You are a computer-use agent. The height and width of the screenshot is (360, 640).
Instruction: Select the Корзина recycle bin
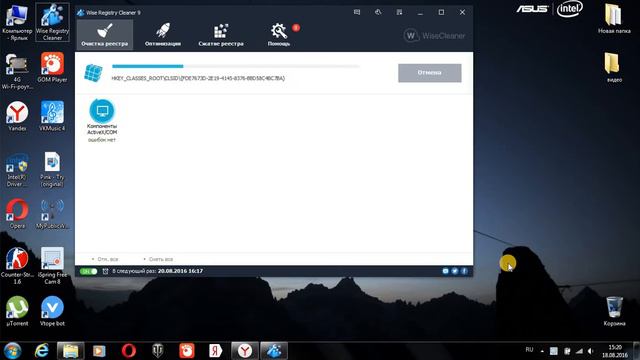614,311
